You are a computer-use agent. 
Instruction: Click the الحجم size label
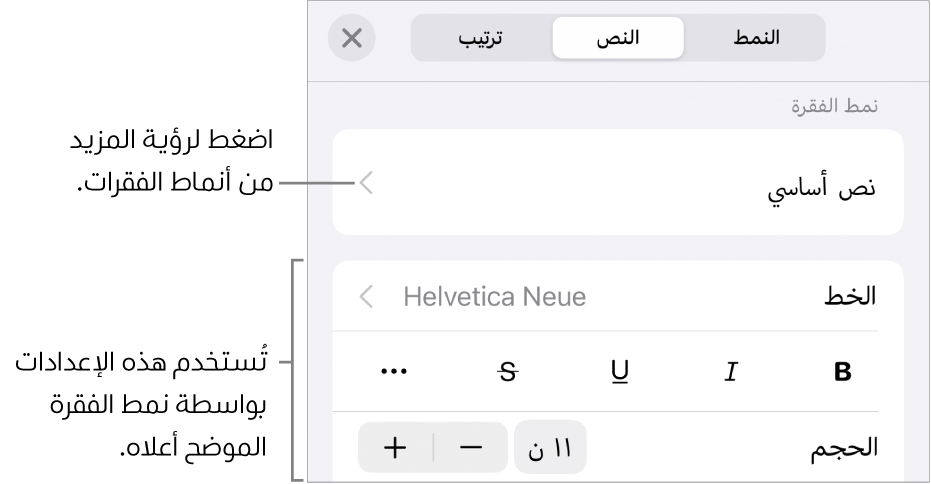(844, 447)
